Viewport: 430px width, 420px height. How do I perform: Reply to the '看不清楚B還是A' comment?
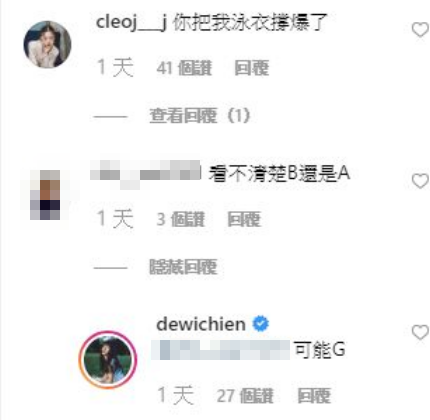point(244,220)
